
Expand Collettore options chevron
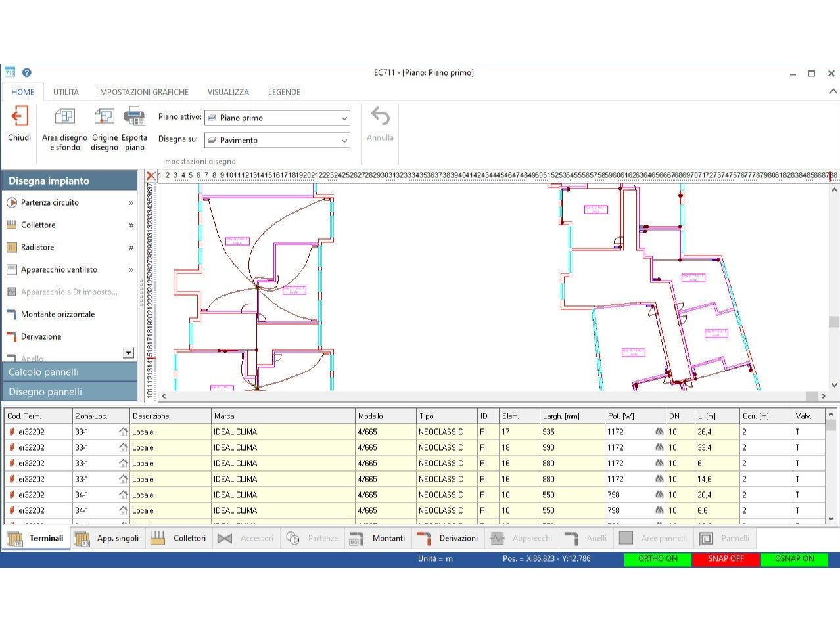(131, 225)
